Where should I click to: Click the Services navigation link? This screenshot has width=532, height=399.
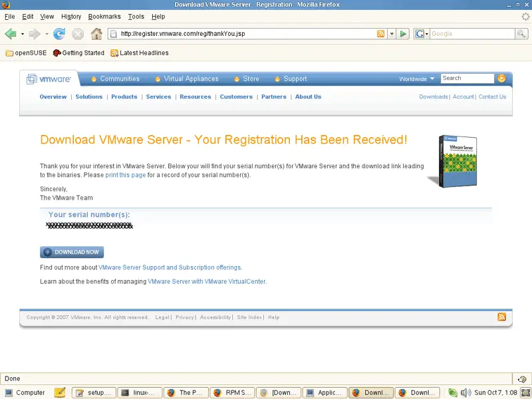(x=158, y=96)
